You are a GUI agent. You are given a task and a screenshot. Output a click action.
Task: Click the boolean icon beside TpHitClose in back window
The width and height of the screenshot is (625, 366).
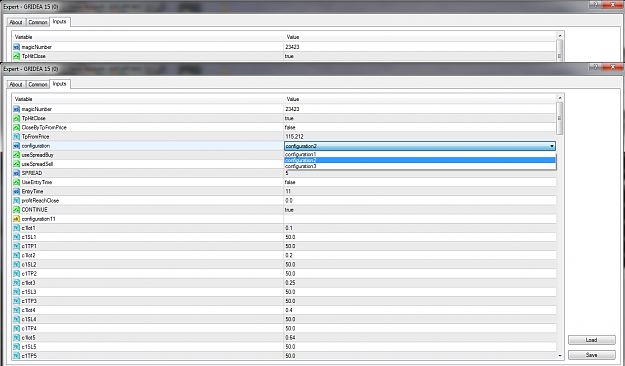pos(16,56)
